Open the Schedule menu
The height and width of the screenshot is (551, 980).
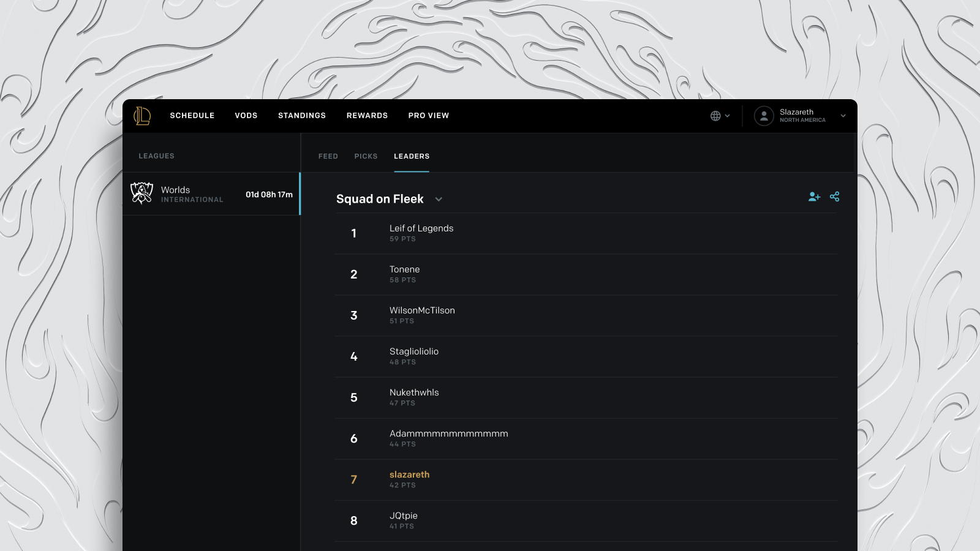point(192,116)
